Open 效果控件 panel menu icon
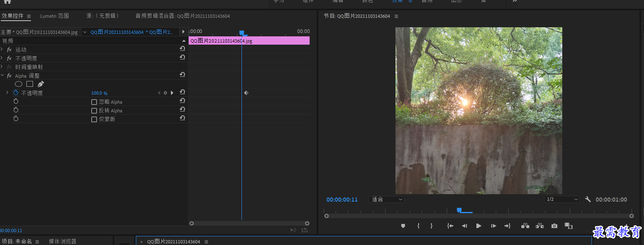Viewport: 644px width, 245px height. tap(29, 17)
